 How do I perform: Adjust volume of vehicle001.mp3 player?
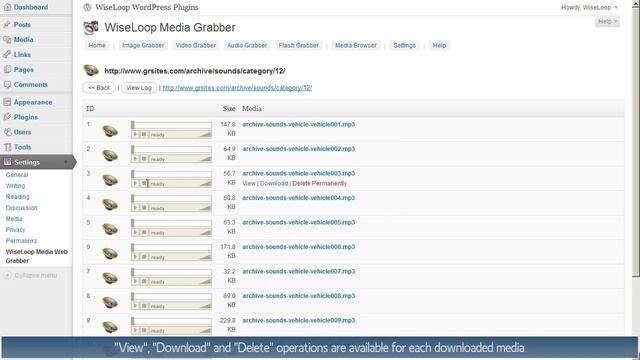[205, 134]
